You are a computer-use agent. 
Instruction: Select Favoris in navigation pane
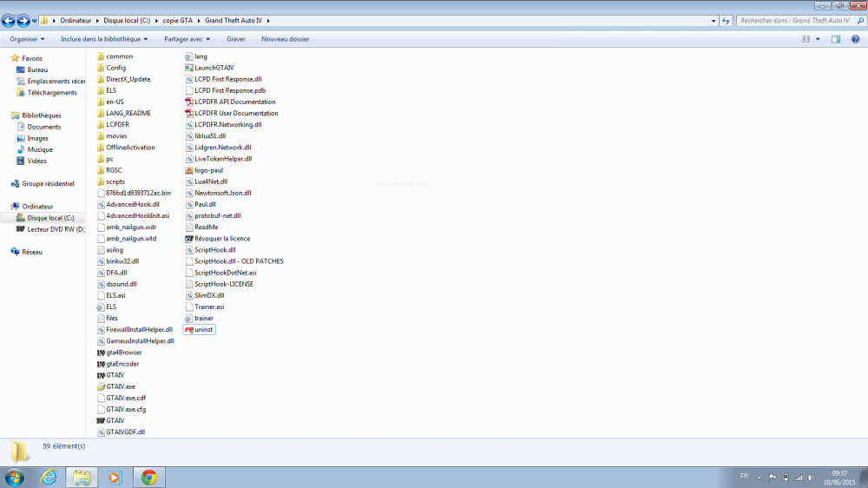tap(32, 58)
